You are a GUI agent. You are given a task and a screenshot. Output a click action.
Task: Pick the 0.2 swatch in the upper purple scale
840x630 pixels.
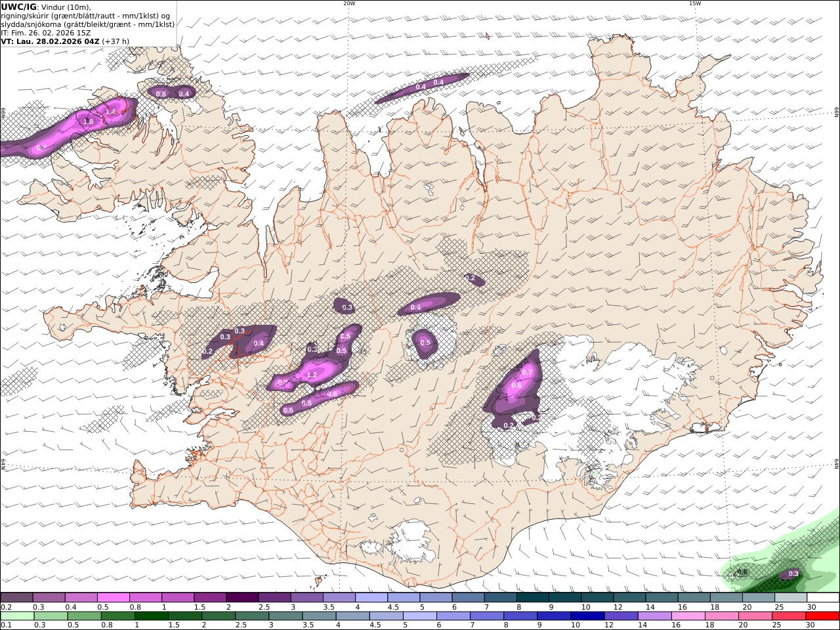pos(16,597)
